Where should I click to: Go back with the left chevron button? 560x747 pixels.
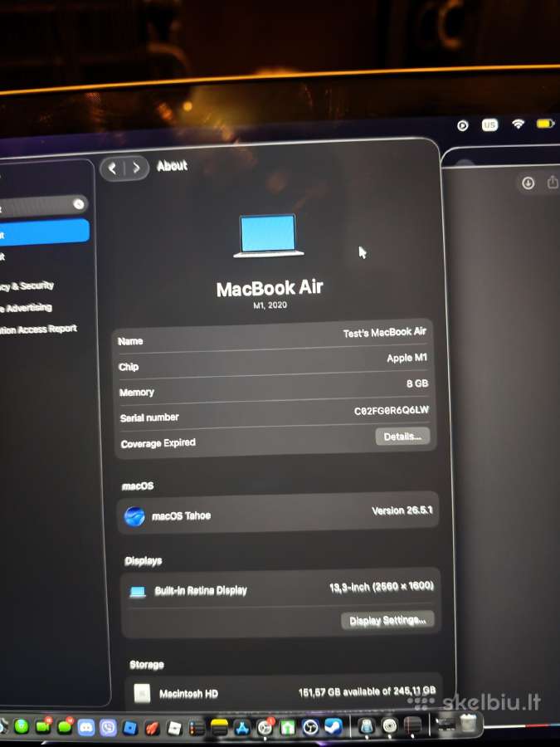[x=112, y=168]
